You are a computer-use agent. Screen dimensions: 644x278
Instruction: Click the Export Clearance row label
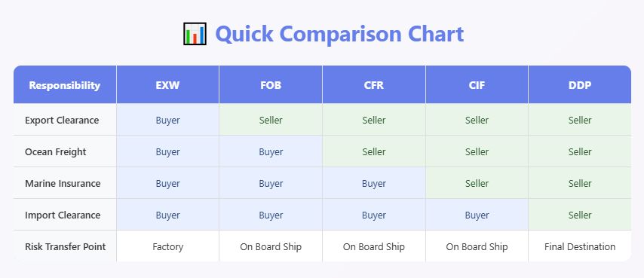pyautogui.click(x=62, y=120)
